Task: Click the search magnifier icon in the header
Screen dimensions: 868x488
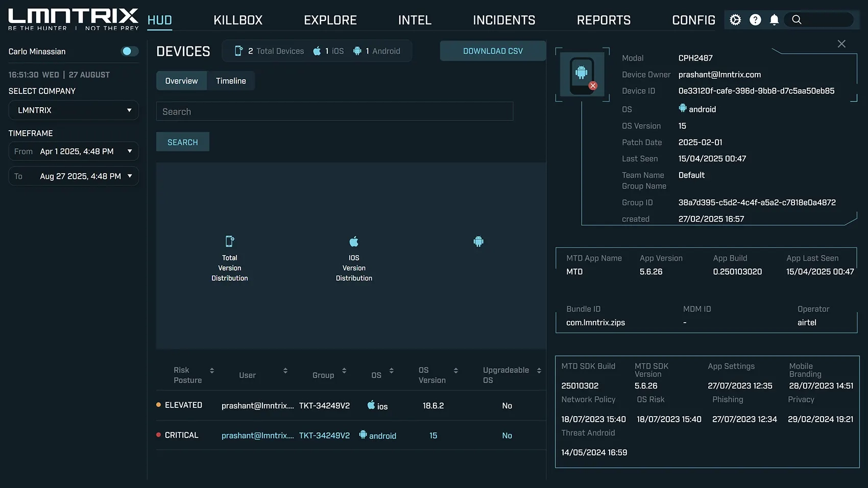Action: coord(797,20)
